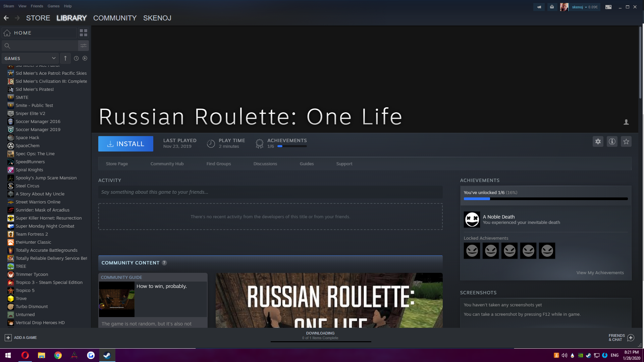
Task: Toggle ready to play filter icon
Action: 85,58
